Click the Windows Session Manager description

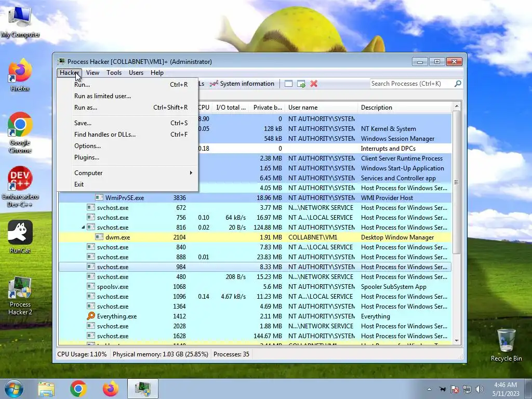397,138
